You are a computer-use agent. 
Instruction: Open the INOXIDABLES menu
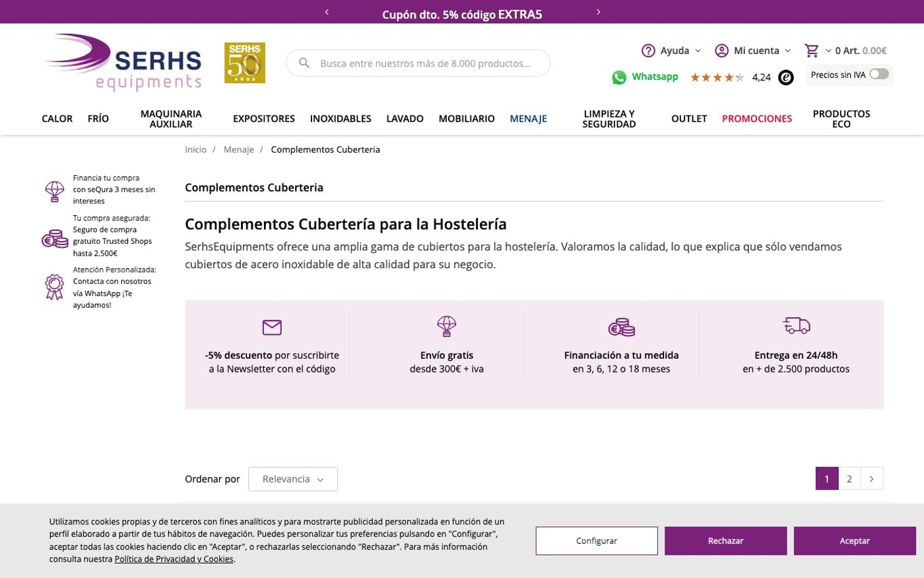point(341,119)
